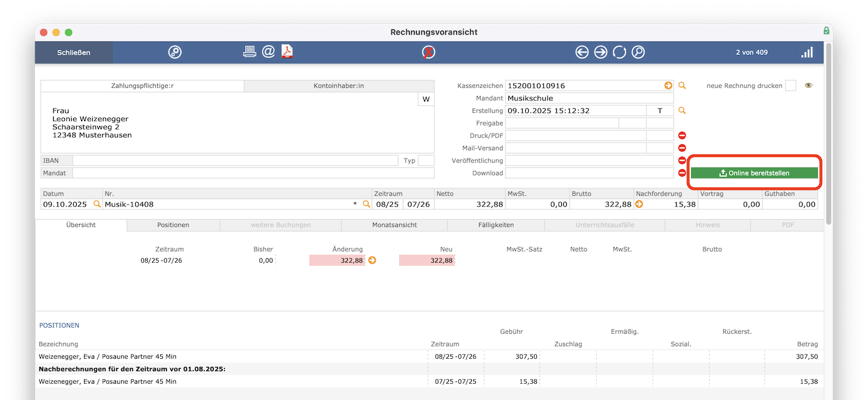Open the PDF export icon
The width and height of the screenshot is (868, 400).
click(x=287, y=52)
